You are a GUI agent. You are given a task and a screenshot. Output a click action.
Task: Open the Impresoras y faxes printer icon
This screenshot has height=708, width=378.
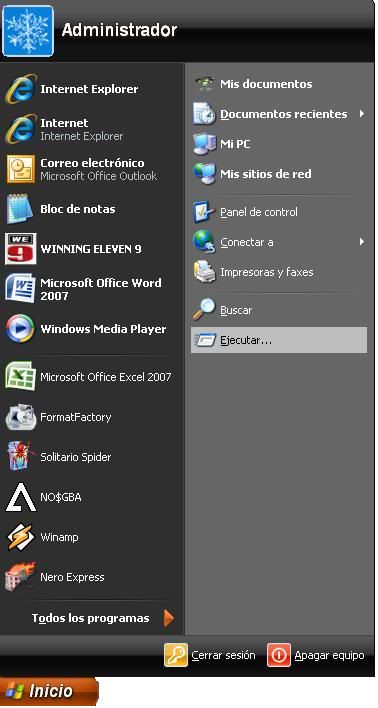pos(205,272)
